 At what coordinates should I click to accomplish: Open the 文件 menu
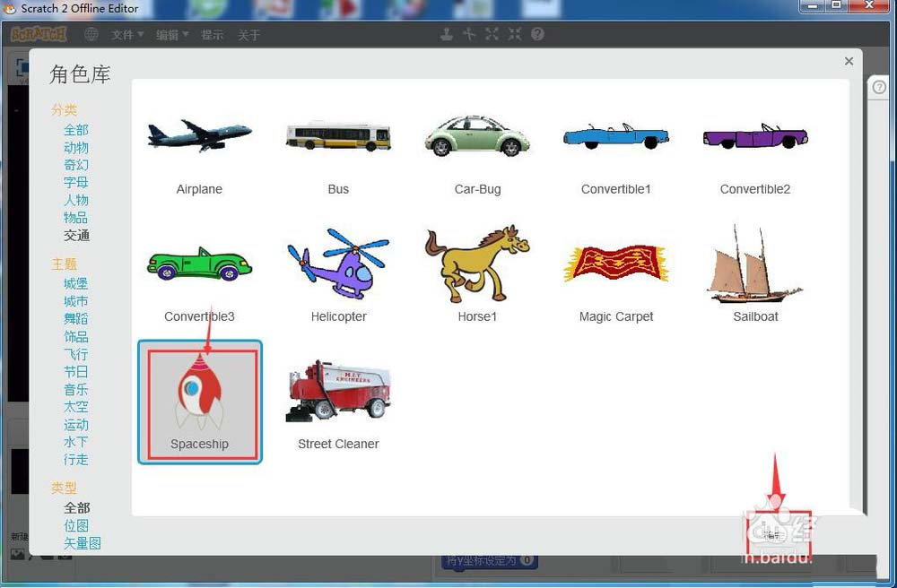pyautogui.click(x=127, y=35)
